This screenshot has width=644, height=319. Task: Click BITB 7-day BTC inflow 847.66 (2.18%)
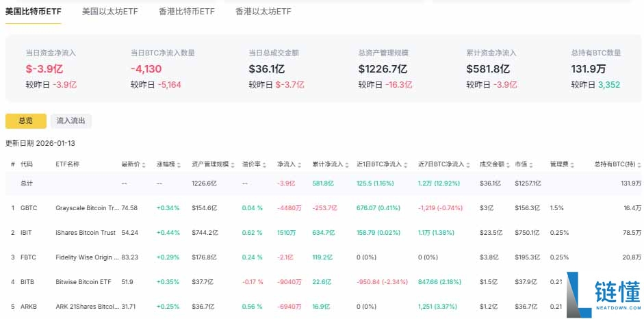pyautogui.click(x=439, y=282)
